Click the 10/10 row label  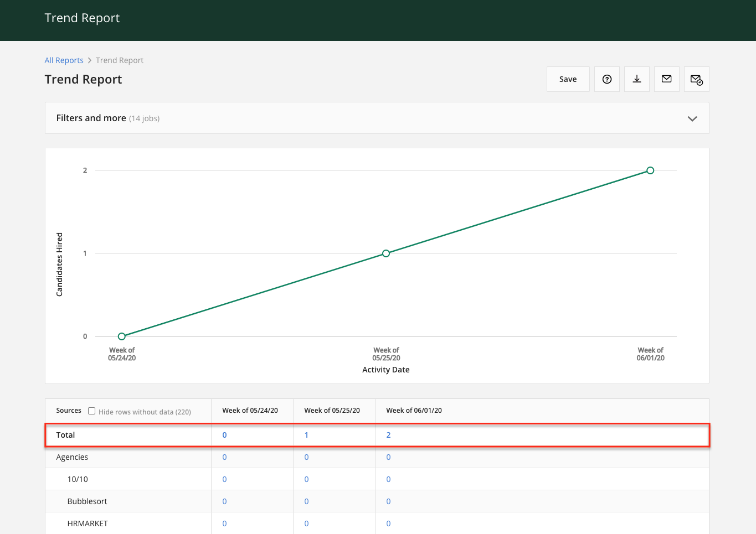pyautogui.click(x=78, y=479)
